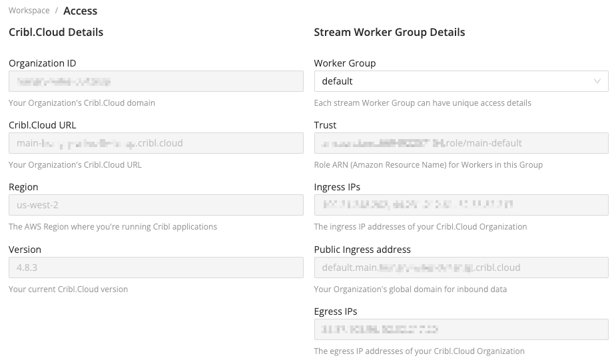Click the Egress IPs label
This screenshot has width=616, height=364.
tap(336, 311)
